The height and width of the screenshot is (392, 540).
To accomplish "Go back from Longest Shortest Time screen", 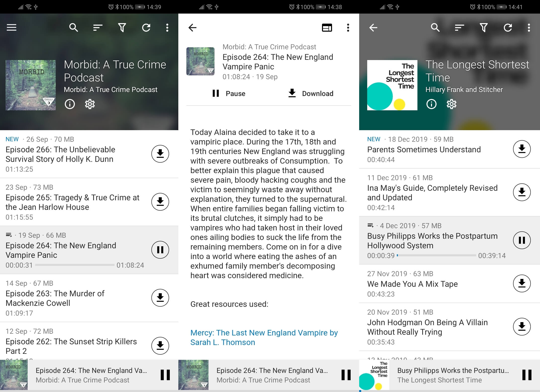I will click(x=373, y=27).
